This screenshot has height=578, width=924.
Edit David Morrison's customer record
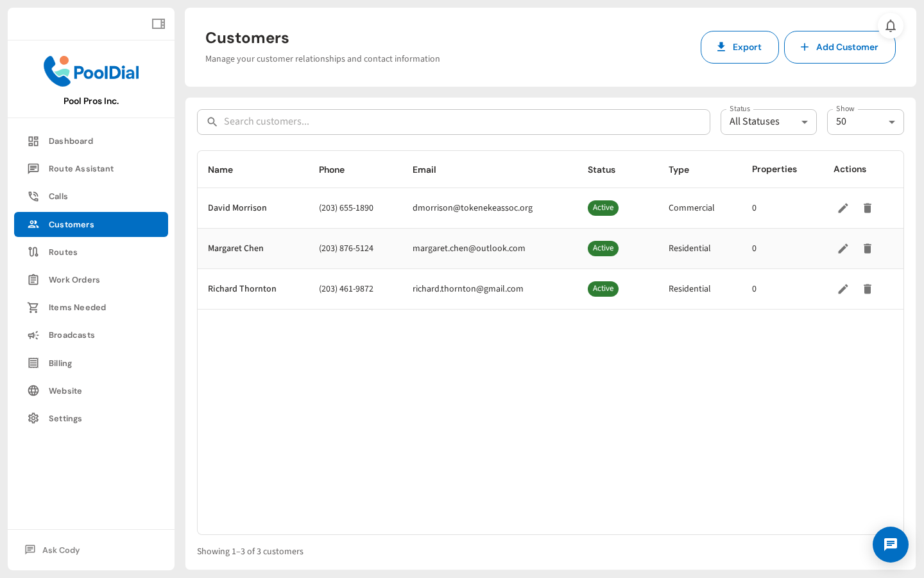point(843,207)
